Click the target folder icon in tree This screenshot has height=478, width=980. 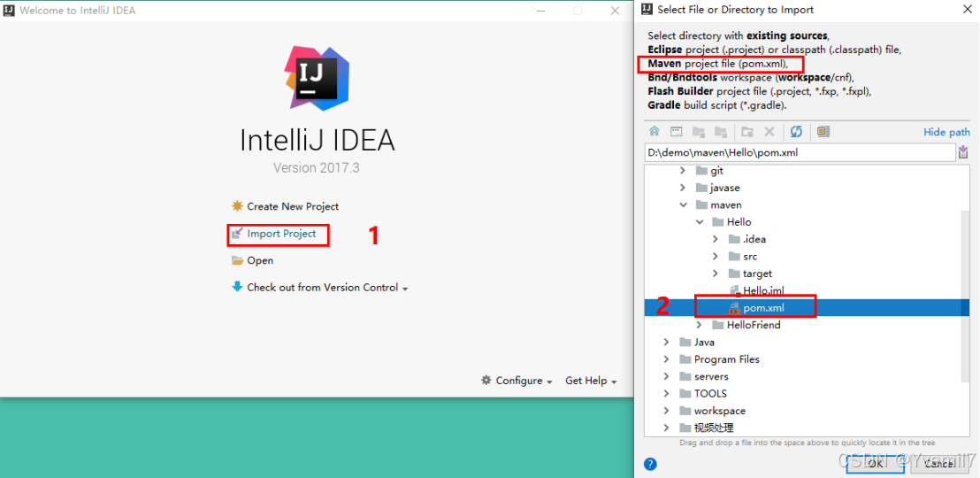(x=734, y=274)
